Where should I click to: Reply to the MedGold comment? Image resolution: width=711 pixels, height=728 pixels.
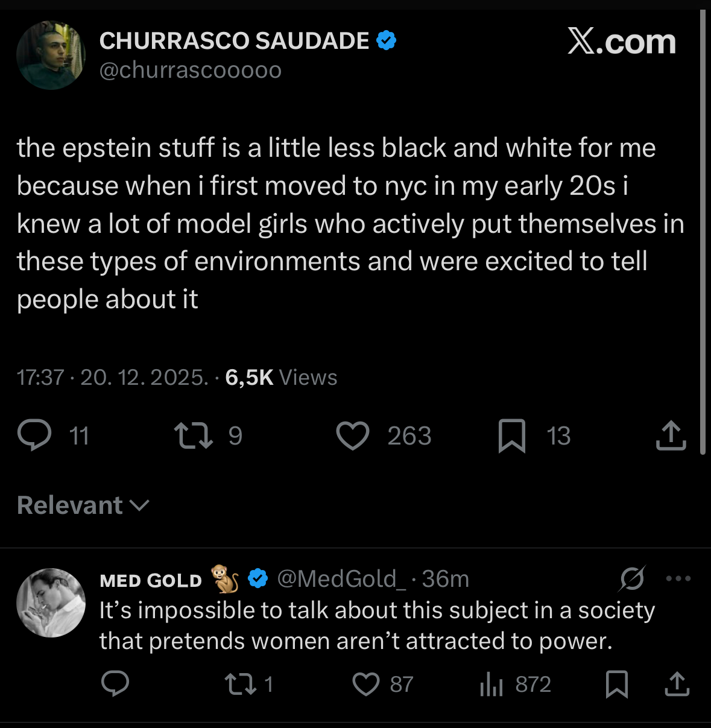115,684
